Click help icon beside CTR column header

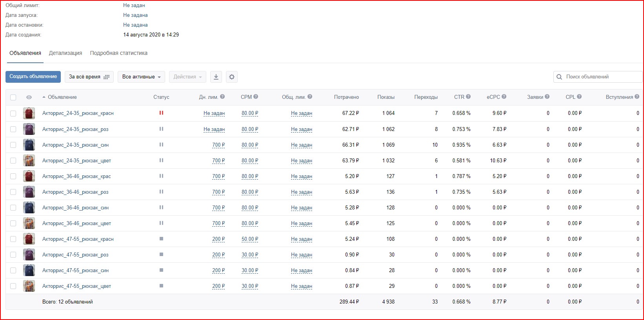(x=468, y=96)
